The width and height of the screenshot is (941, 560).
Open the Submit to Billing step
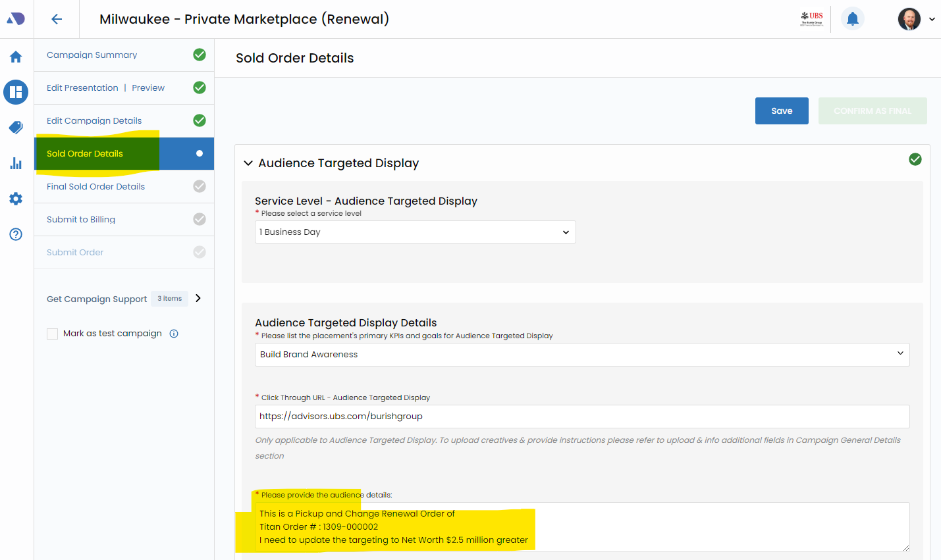[81, 220]
